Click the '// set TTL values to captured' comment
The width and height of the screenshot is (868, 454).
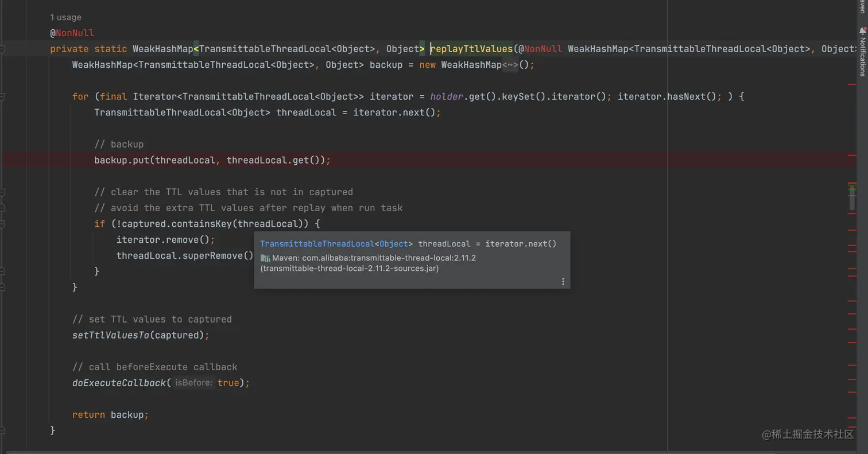(x=152, y=320)
